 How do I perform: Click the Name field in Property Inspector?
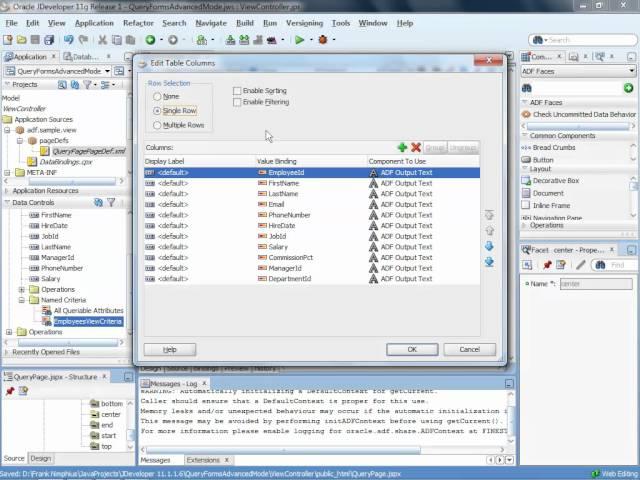(x=596, y=284)
